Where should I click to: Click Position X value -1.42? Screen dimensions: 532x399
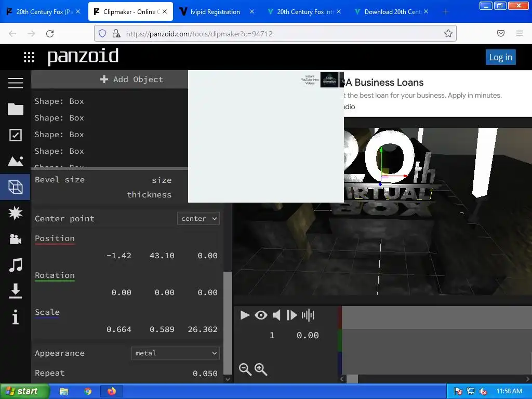coord(119,256)
